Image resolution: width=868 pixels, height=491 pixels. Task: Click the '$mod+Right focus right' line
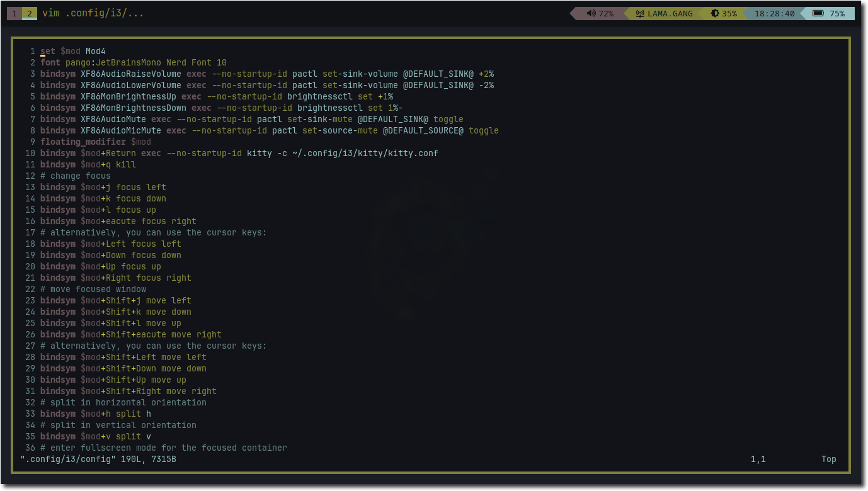[x=116, y=278]
